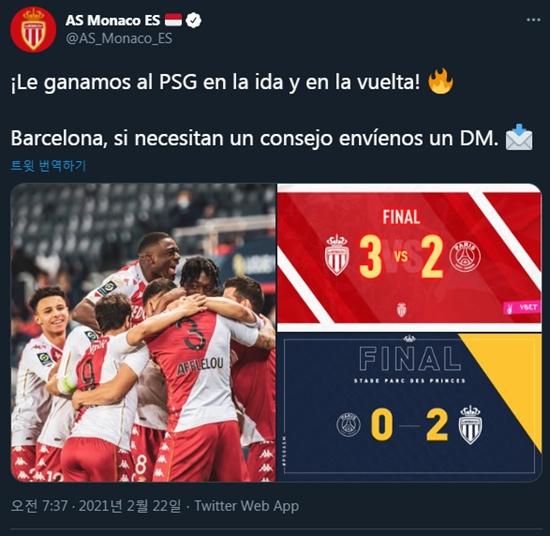550x536 pixels.
Task: Open the navy 0-2 Parc des Princes image
Action: [409, 408]
